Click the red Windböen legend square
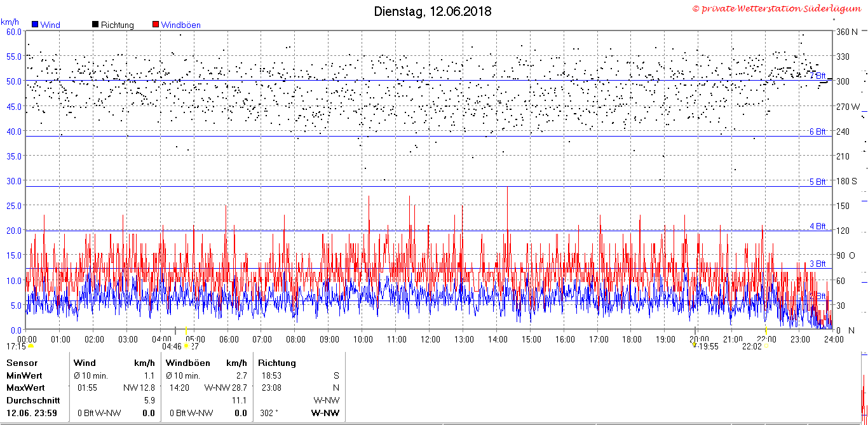868x425 pixels. pos(156,24)
